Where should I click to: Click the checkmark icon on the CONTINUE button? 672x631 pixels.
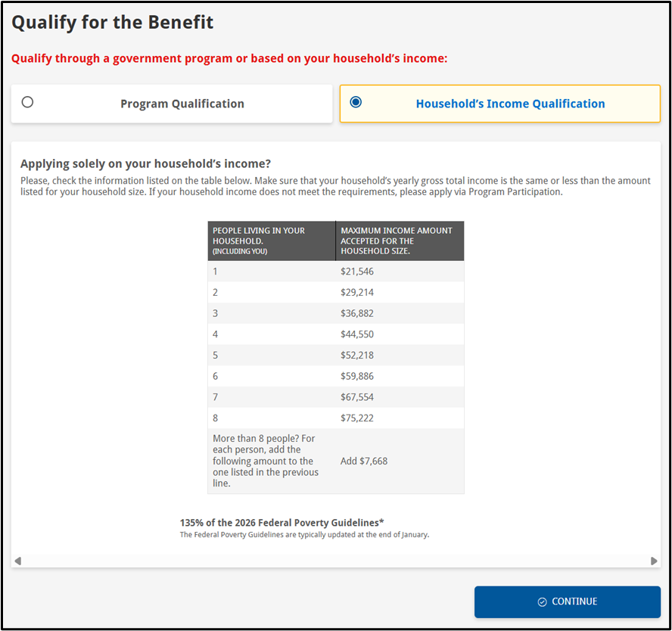click(542, 601)
